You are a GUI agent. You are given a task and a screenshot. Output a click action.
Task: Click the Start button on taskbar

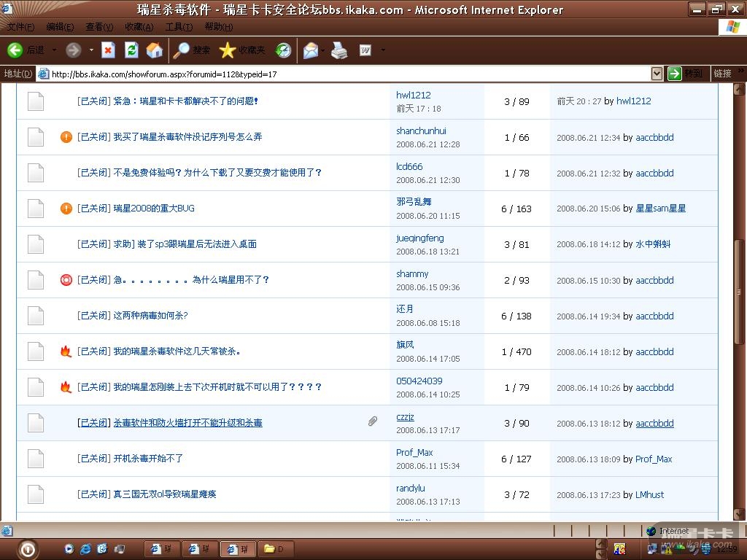[x=28, y=550]
